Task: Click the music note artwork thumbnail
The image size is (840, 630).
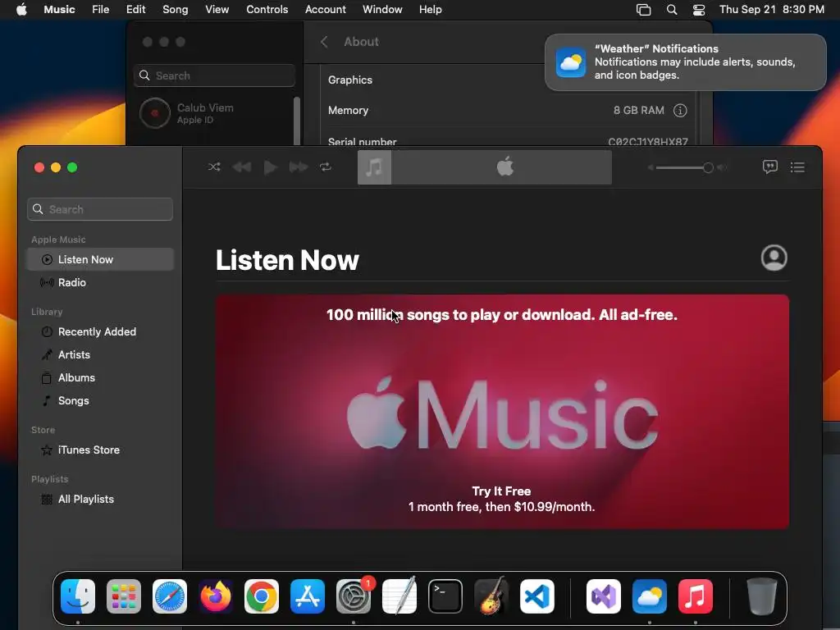Action: (x=374, y=167)
